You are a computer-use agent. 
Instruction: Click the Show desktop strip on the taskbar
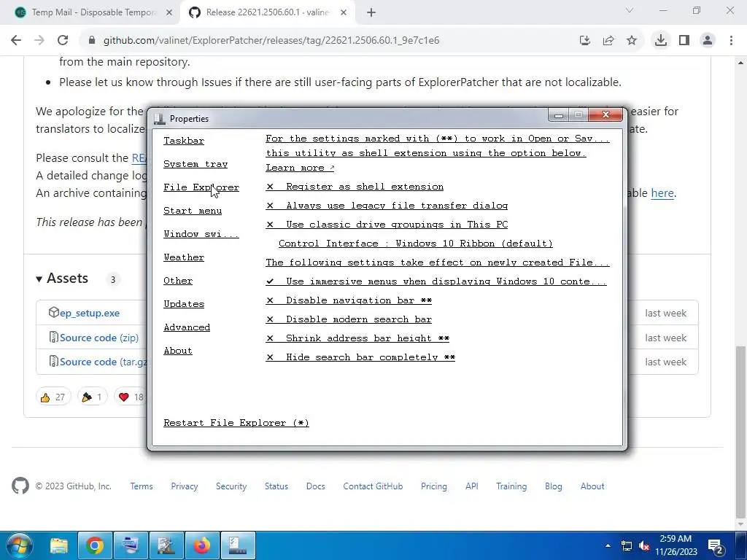point(741,545)
